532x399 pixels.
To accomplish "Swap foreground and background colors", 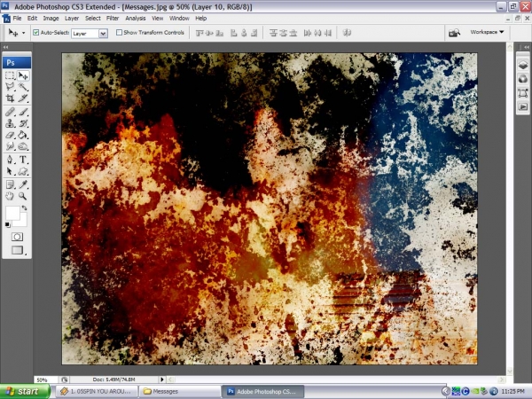I will tap(25, 208).
